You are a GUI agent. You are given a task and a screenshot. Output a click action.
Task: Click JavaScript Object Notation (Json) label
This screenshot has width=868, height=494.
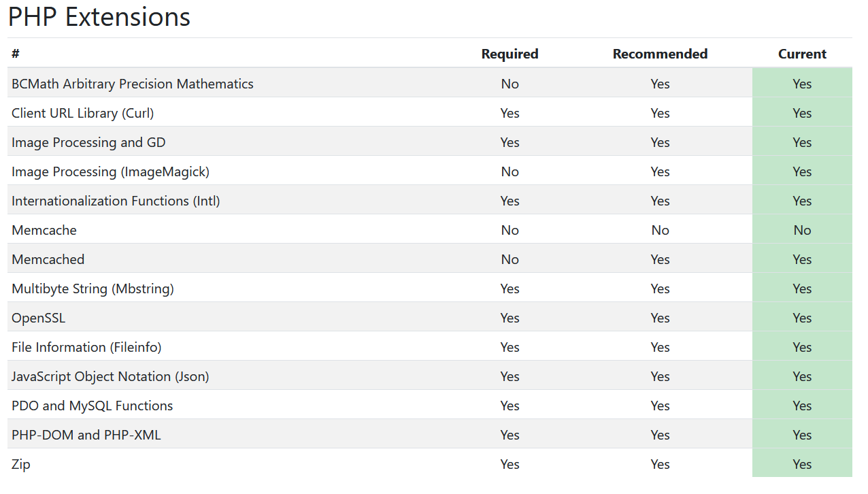(110, 376)
